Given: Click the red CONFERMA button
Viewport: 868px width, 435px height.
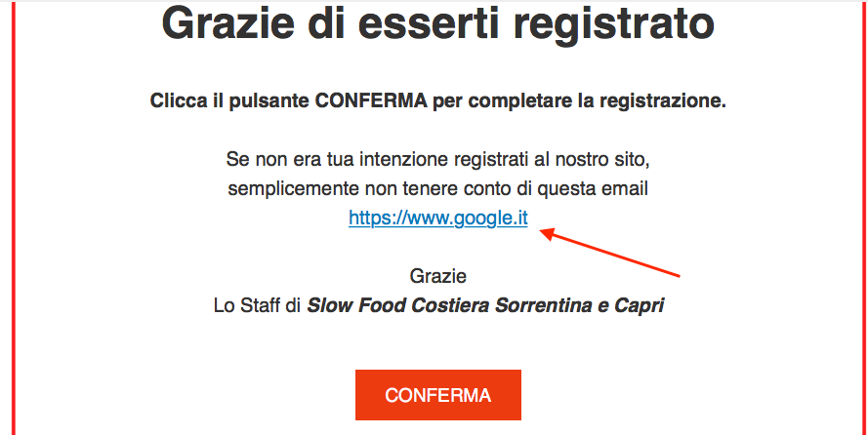Looking at the screenshot, I should point(437,395).
